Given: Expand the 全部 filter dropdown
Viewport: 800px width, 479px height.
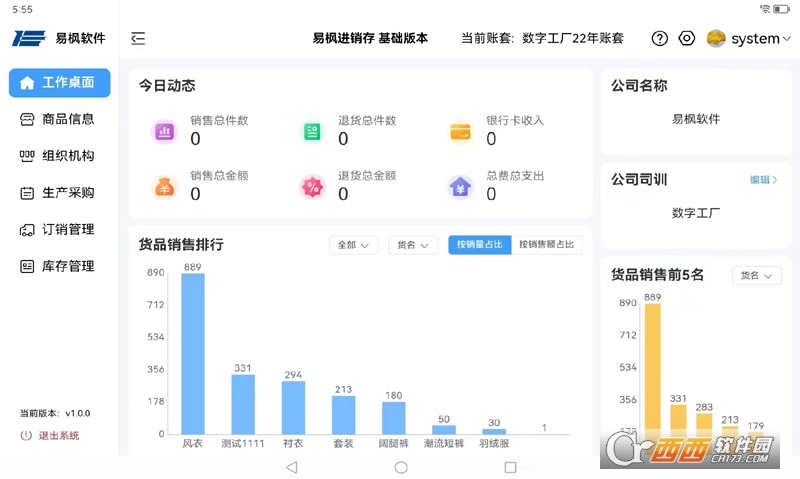Looking at the screenshot, I should (x=353, y=245).
